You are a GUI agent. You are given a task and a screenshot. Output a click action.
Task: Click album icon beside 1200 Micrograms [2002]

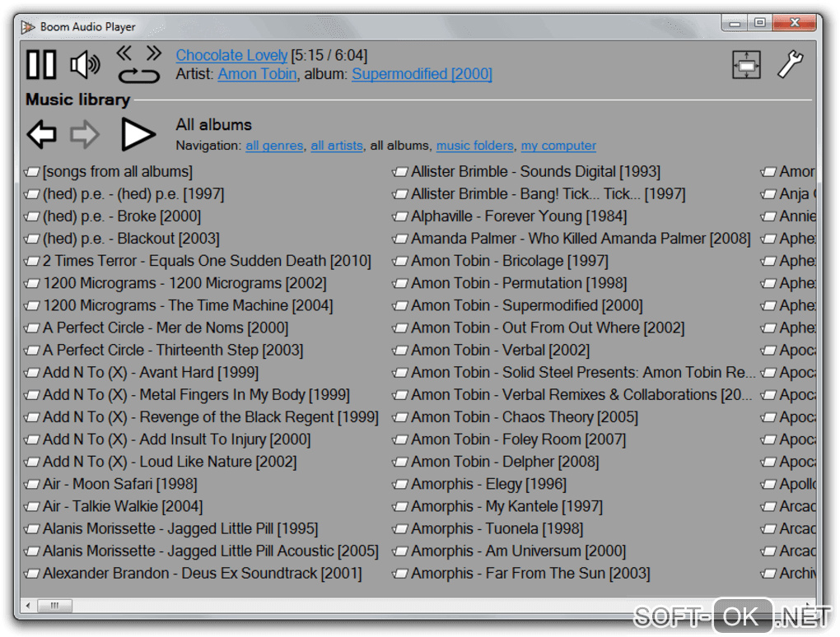click(x=32, y=284)
